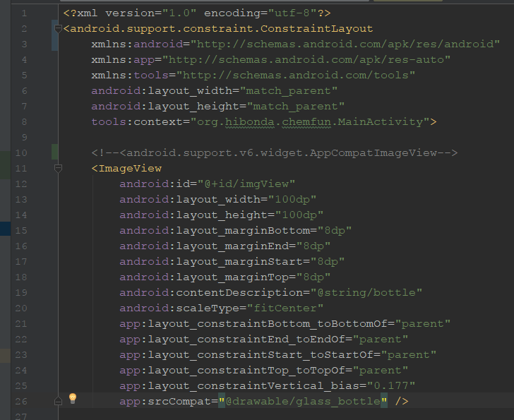Click the text "@string/bottle"
Image resolution: width=514 pixels, height=420 pixels.
[x=366, y=292]
